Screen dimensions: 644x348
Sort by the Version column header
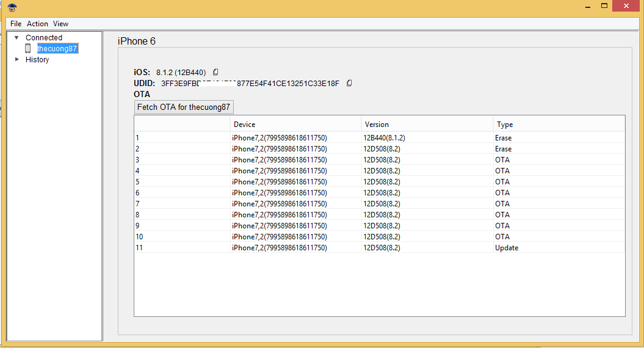click(x=427, y=124)
